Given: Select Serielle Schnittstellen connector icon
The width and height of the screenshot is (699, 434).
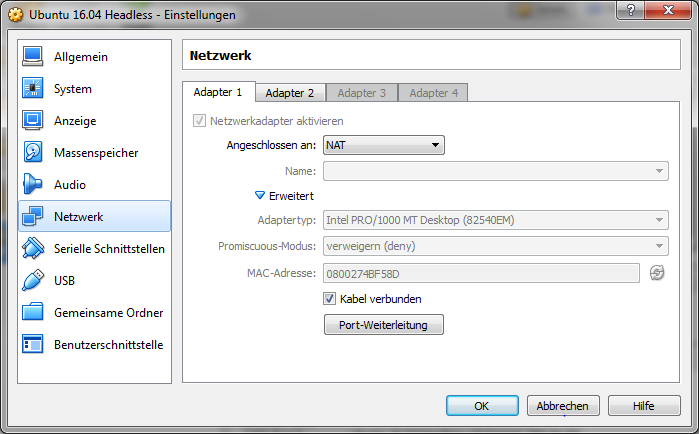Looking at the screenshot, I should tap(33, 248).
